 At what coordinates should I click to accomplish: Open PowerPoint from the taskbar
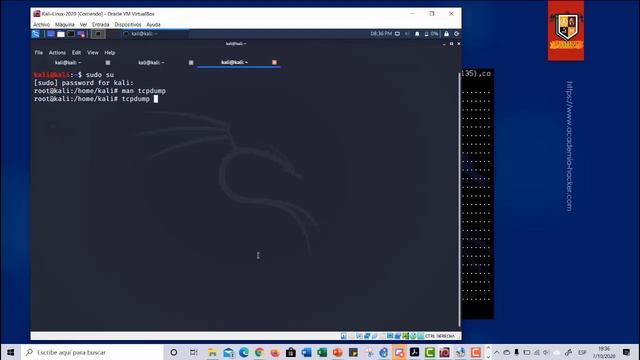[338, 352]
